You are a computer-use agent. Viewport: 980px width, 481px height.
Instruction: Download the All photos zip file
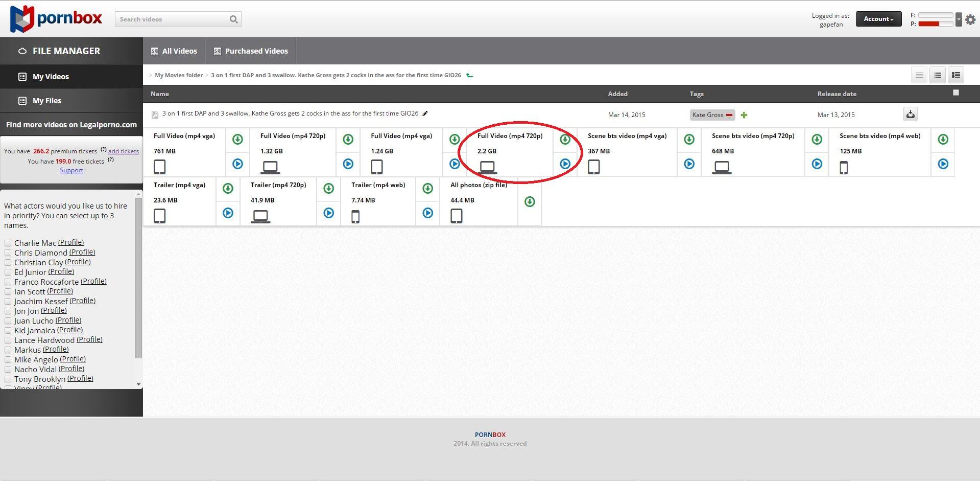(x=530, y=202)
